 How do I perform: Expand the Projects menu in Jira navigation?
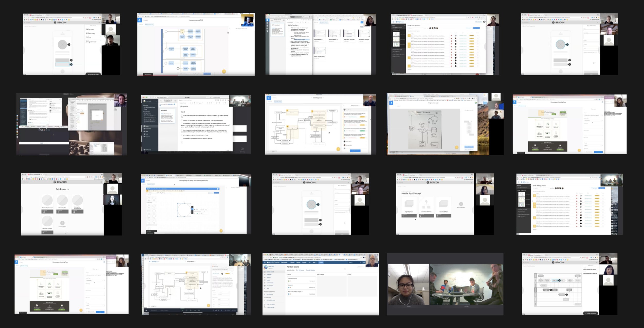coord(292,262)
